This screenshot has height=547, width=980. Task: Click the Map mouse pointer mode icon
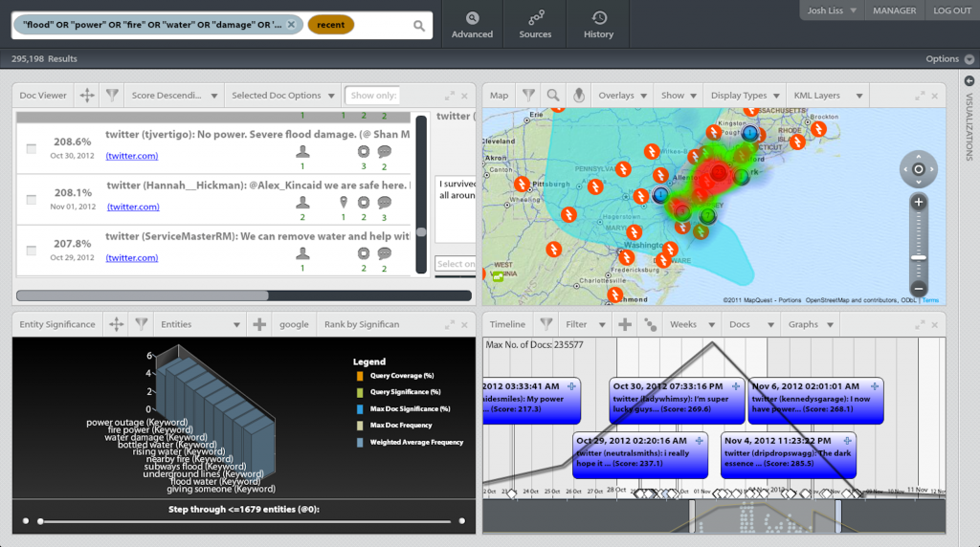tap(579, 95)
